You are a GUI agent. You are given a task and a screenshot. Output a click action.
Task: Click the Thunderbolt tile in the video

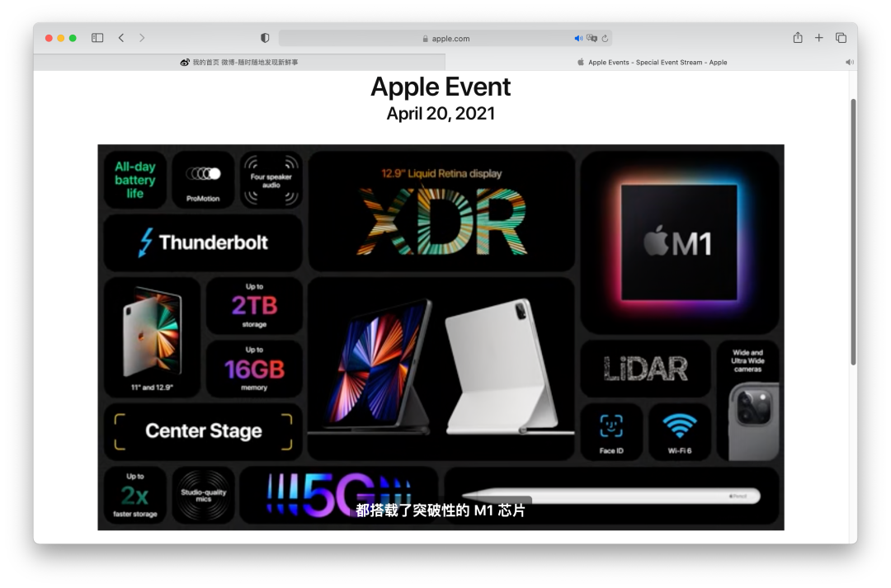point(203,242)
